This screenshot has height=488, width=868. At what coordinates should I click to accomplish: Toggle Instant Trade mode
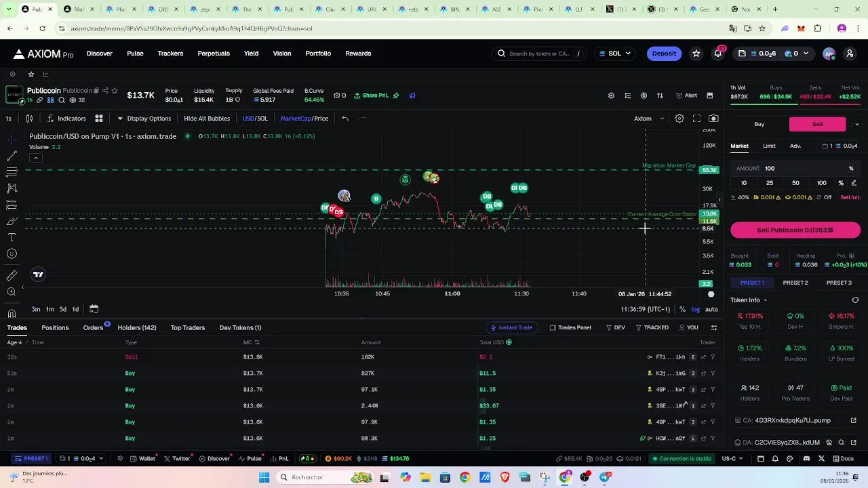point(511,327)
